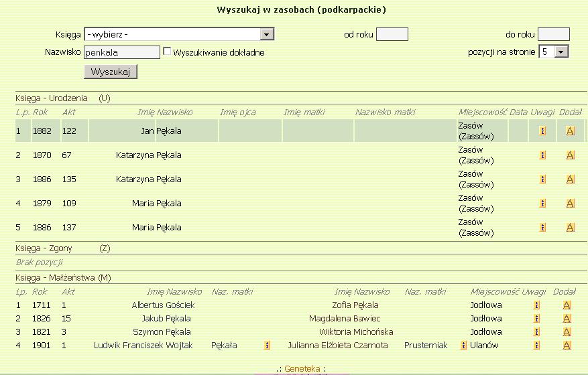The image size is (588, 375).
Task: Click the Albertus Gościek name
Action: click(x=163, y=305)
